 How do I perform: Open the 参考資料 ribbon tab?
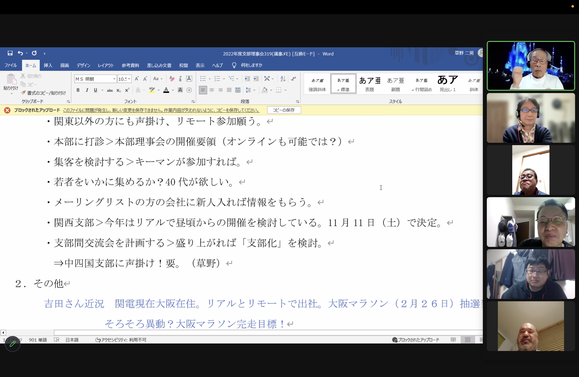(x=130, y=65)
